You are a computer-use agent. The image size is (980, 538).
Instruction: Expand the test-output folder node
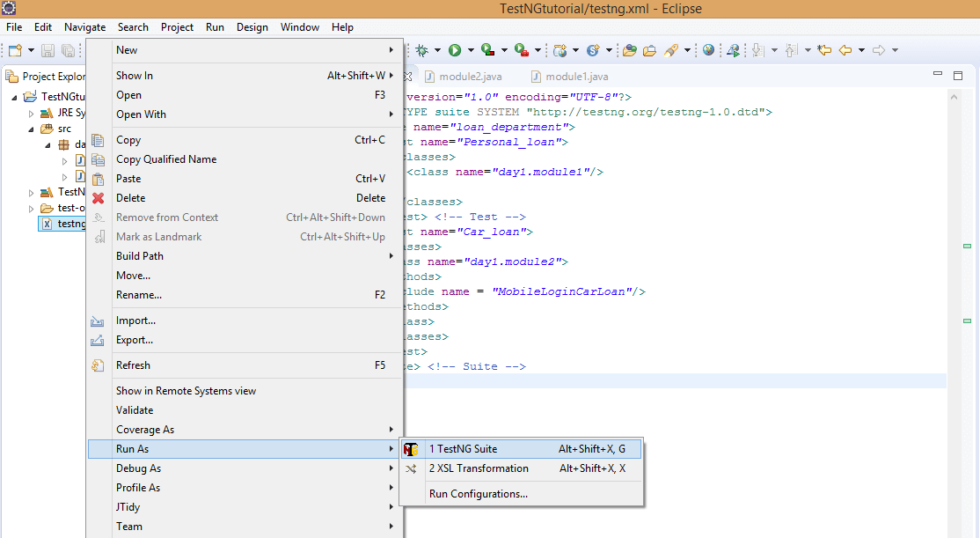click(x=31, y=209)
